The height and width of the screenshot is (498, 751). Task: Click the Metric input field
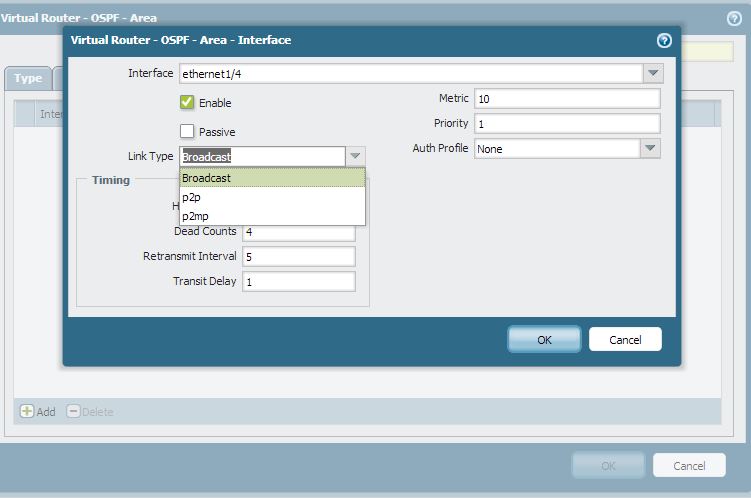tap(566, 98)
